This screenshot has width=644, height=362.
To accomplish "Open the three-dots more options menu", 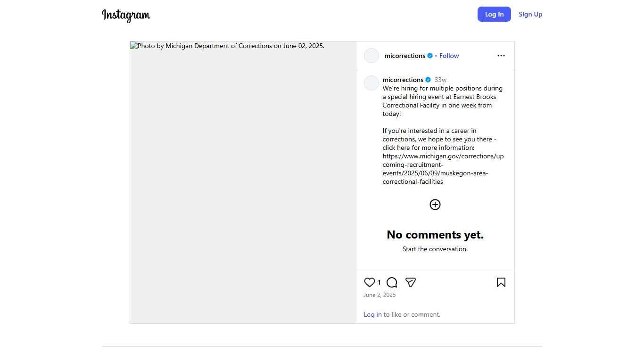I will click(501, 56).
